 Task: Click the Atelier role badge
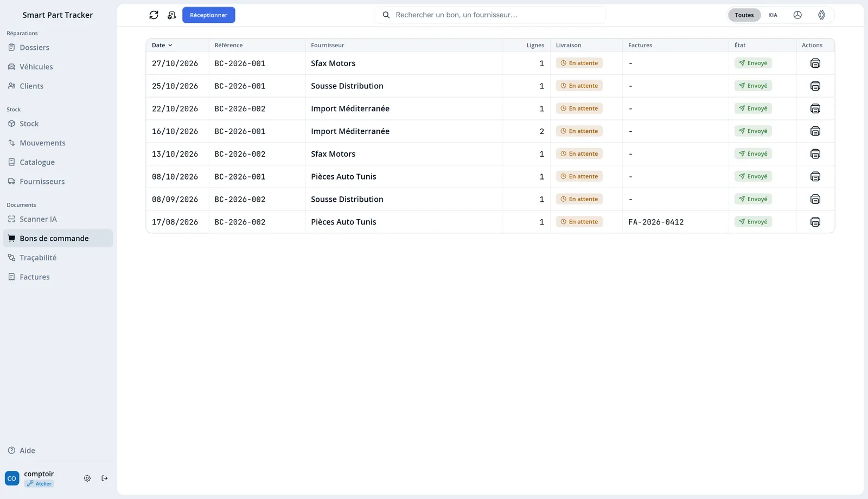point(39,484)
